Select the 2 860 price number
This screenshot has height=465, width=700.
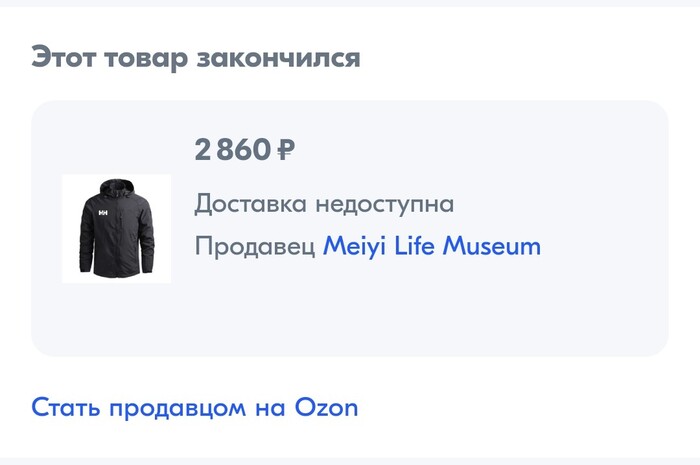[232, 150]
